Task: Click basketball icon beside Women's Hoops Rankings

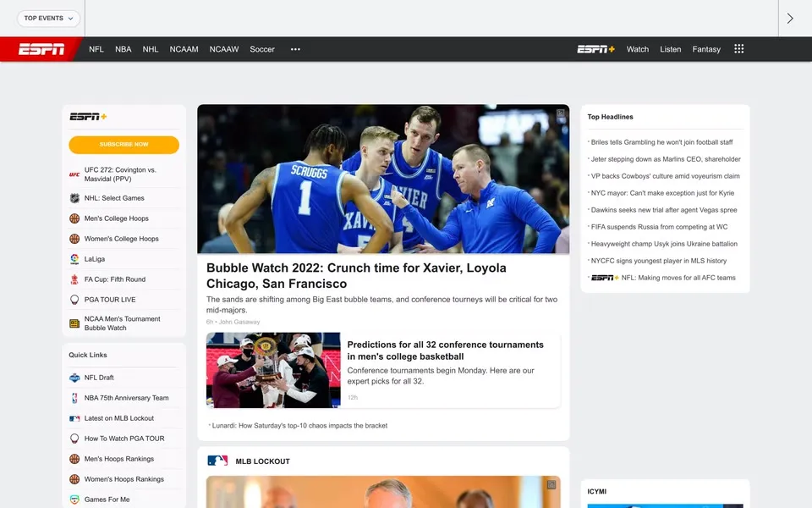Action: (x=74, y=479)
